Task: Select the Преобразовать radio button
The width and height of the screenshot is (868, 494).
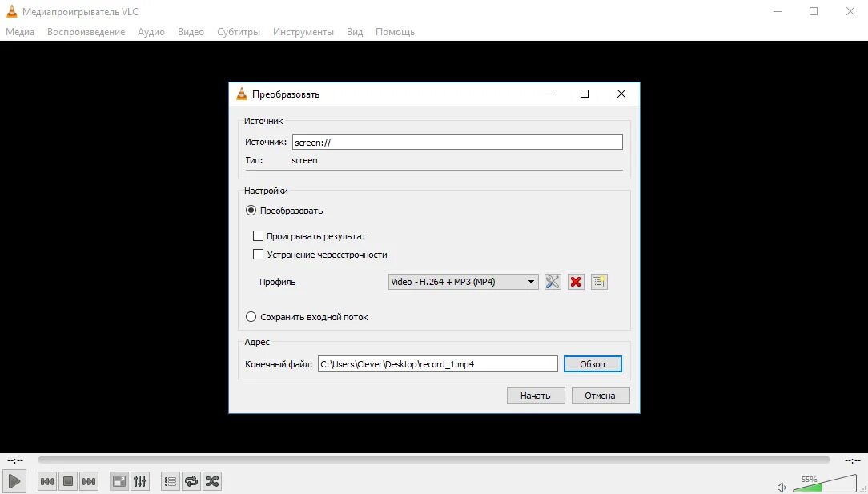Action: [251, 211]
